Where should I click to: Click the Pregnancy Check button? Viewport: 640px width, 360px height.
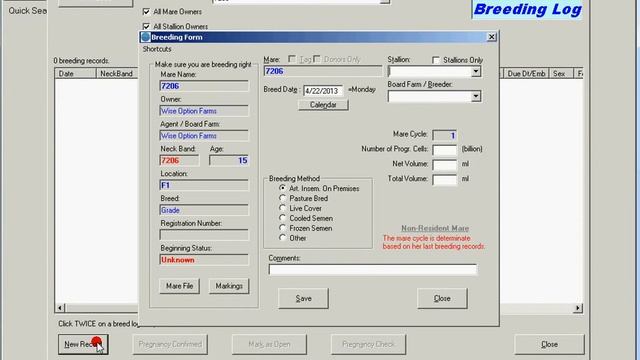(368, 344)
